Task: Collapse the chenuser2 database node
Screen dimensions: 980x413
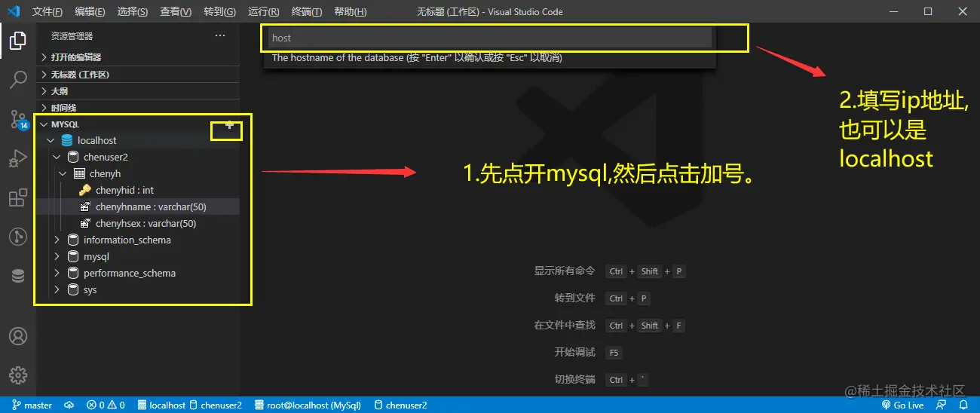Action: (x=57, y=157)
